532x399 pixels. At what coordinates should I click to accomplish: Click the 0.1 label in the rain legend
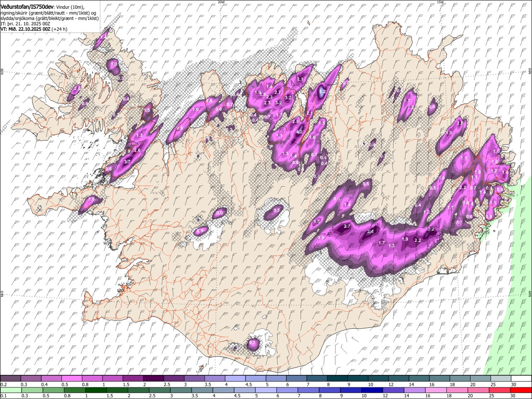point(3,396)
